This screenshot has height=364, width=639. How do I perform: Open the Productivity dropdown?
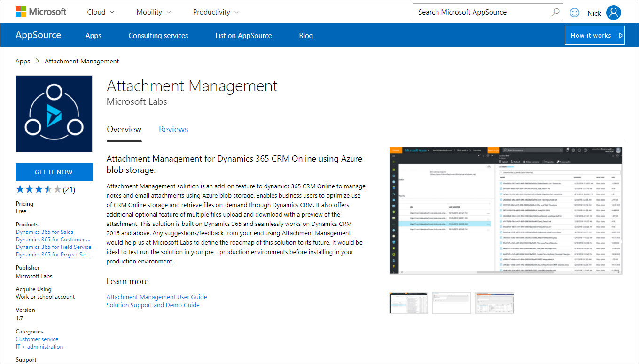215,12
